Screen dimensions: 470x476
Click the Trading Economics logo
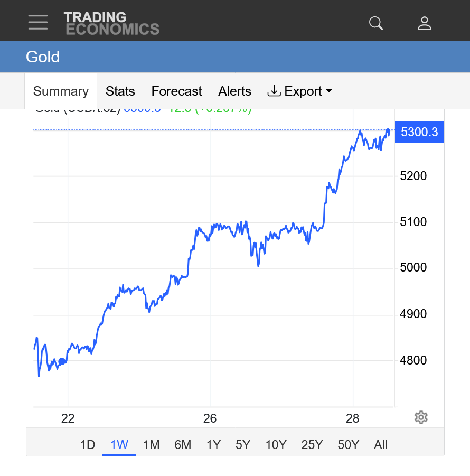coord(111,23)
